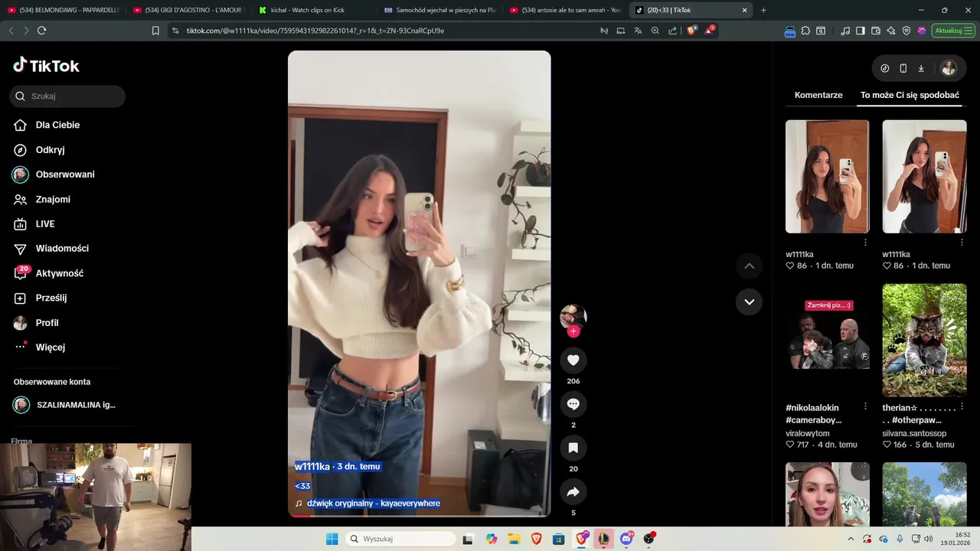This screenshot has width=980, height=551.
Task: Open SZALINAMALINA followed account
Action: click(65, 405)
